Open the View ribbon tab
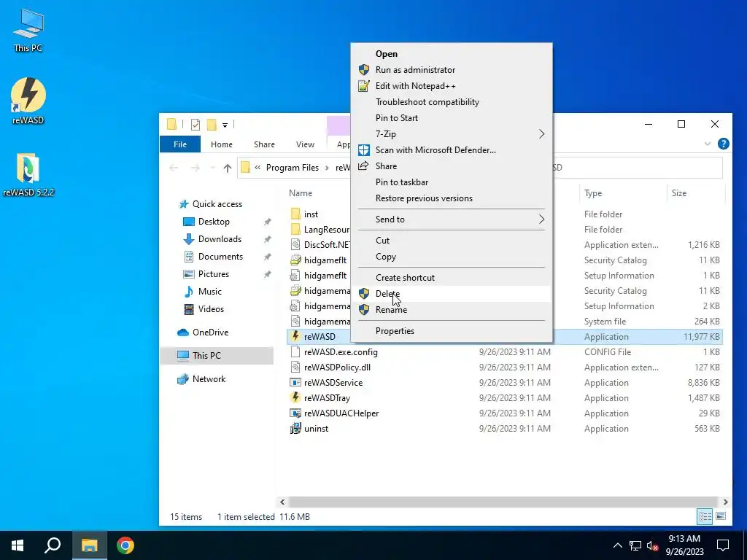 305,144
